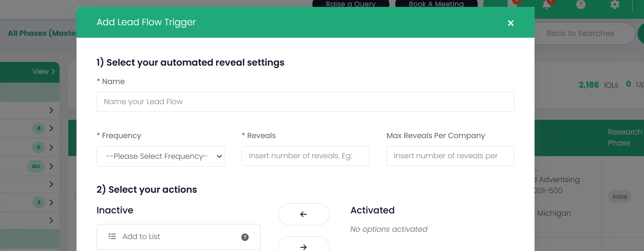Click the Raise a Query button
This screenshot has width=644, height=251.
350,4
